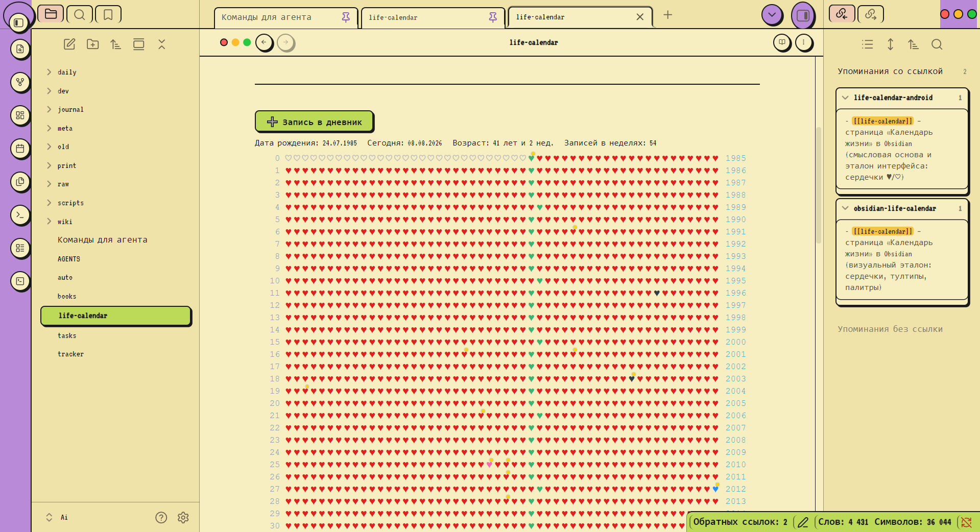Expand the daily folder
This screenshot has width=980, height=532.
point(49,72)
